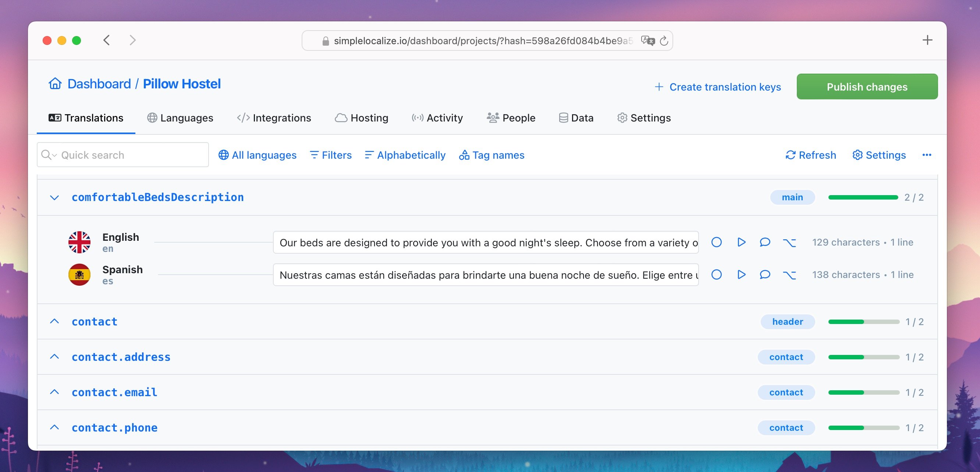Click the Quick search input field
Viewport: 980px width, 472px height.
coord(122,154)
